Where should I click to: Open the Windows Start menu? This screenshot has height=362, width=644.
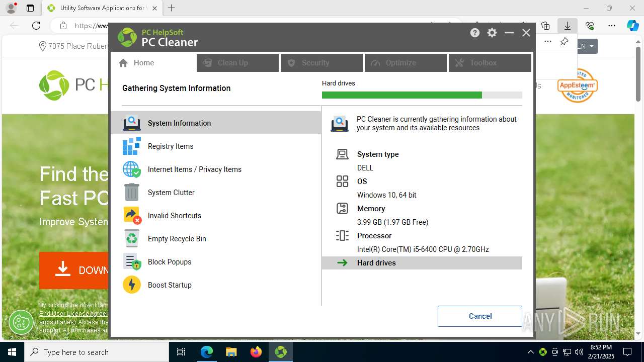tap(12, 352)
